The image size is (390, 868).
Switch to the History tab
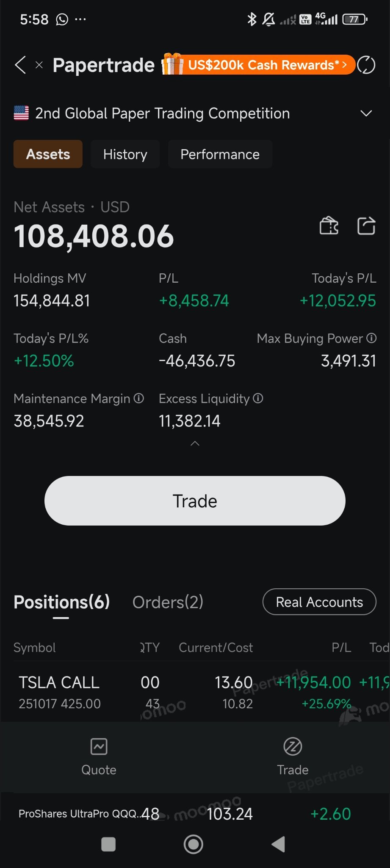tap(125, 154)
